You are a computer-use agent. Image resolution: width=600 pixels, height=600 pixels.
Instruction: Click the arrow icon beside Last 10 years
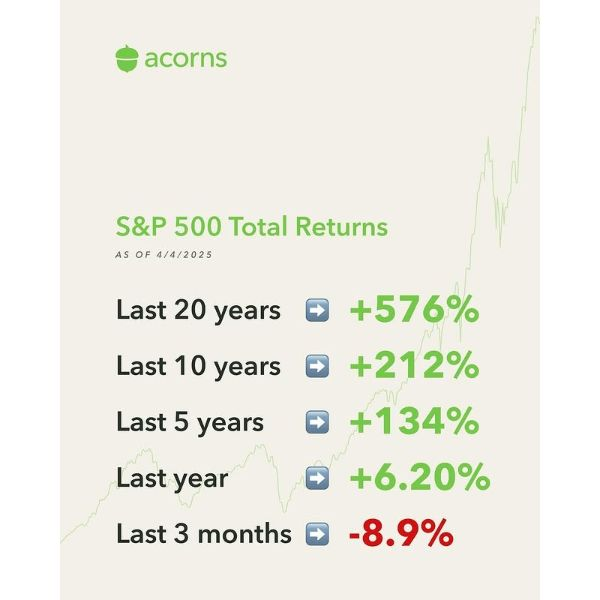coord(317,366)
